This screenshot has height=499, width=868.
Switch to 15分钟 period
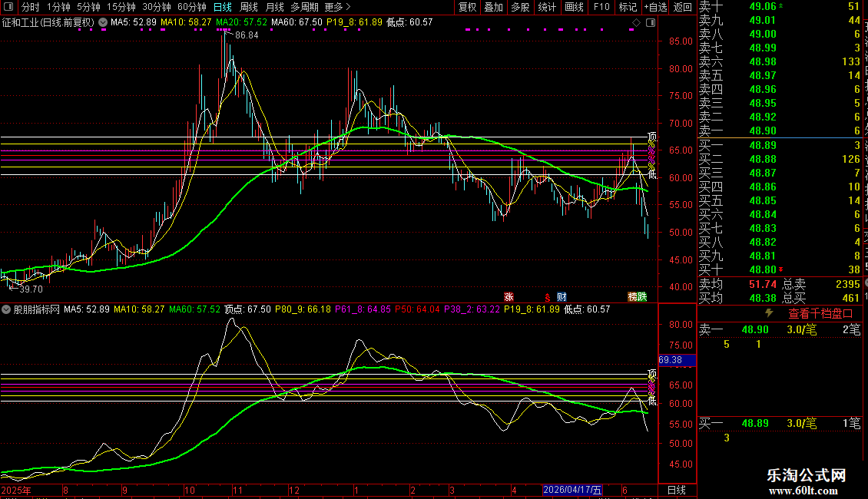coord(121,7)
